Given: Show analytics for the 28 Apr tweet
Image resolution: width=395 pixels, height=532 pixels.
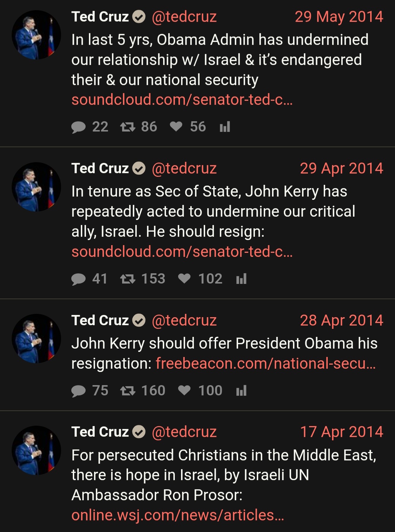Looking at the screenshot, I should click(x=241, y=391).
